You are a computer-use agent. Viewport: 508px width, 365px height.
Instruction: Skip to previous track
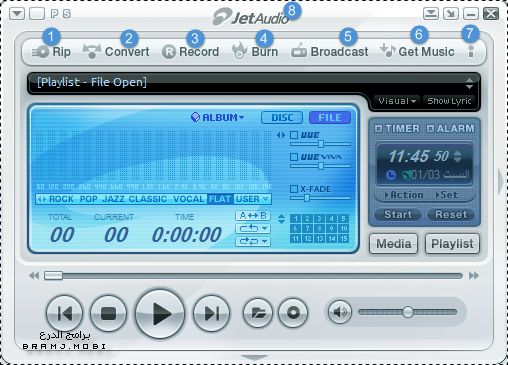[x=64, y=313]
